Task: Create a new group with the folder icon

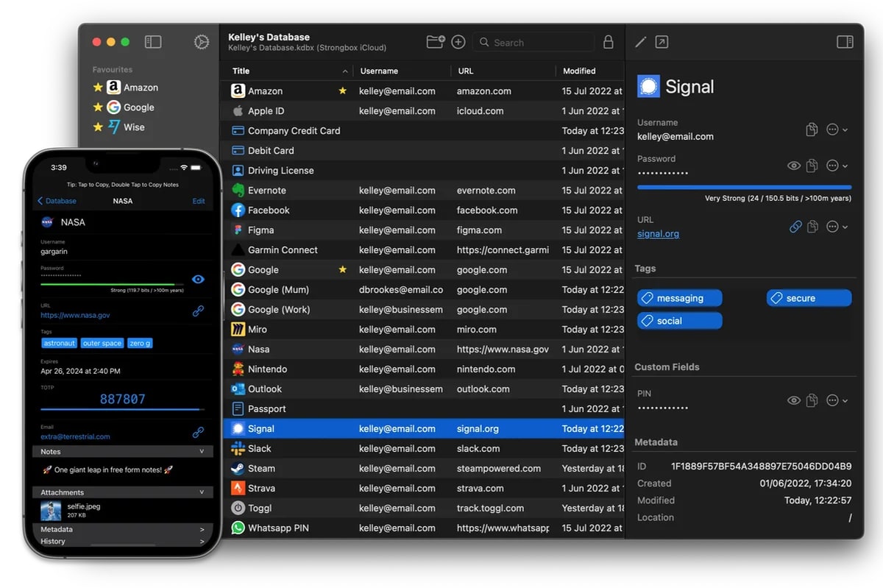Action: coord(434,42)
